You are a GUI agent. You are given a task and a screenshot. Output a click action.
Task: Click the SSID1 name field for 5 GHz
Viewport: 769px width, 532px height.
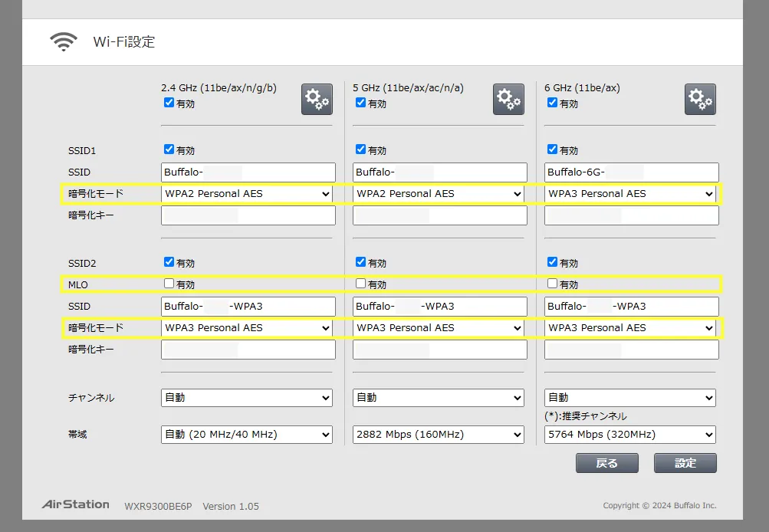click(x=440, y=172)
